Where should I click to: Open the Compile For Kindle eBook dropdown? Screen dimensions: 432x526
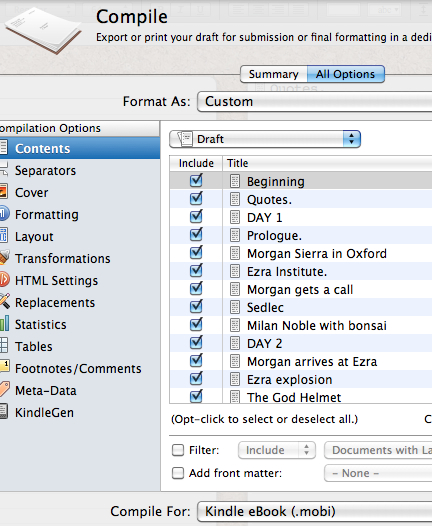tap(315, 512)
